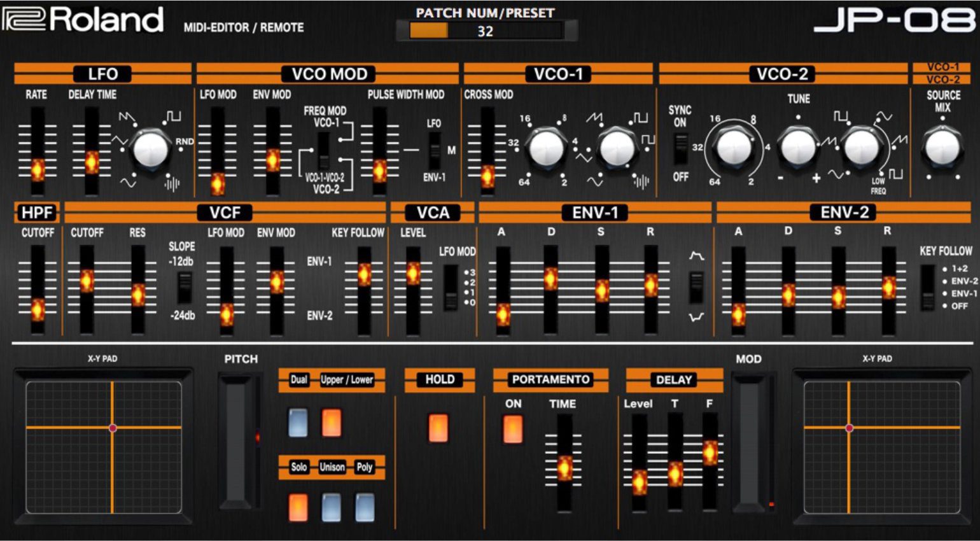The image size is (980, 541).
Task: Change the VCA LFO Mod level switch
Action: pos(451,288)
